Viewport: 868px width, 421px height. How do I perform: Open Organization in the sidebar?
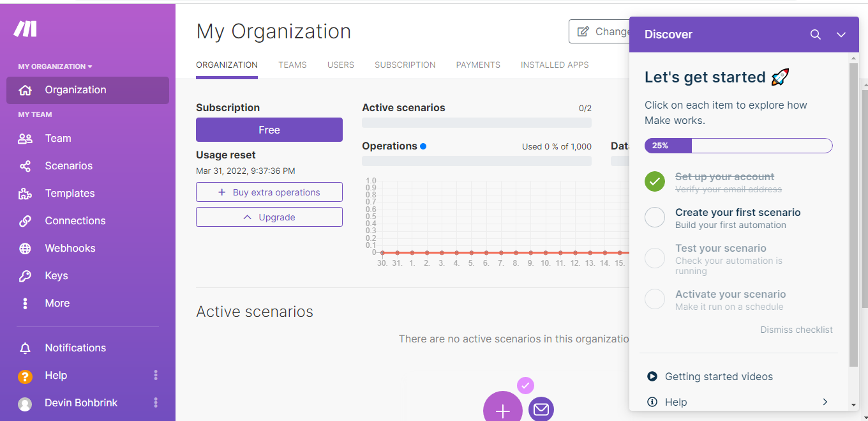coord(88,90)
